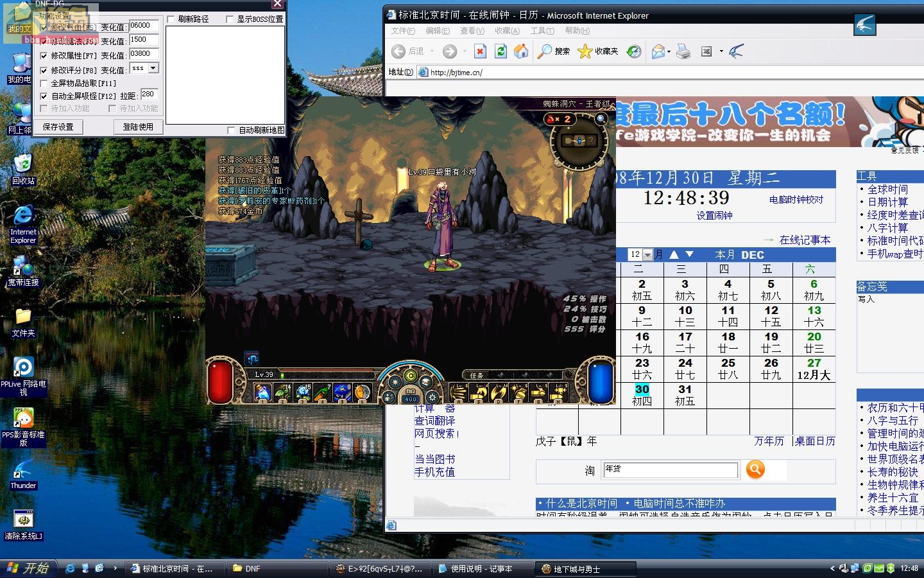The width and height of the screenshot is (924, 578).
Task: Expand the IE Mail dropdown arrow
Action: [669, 51]
